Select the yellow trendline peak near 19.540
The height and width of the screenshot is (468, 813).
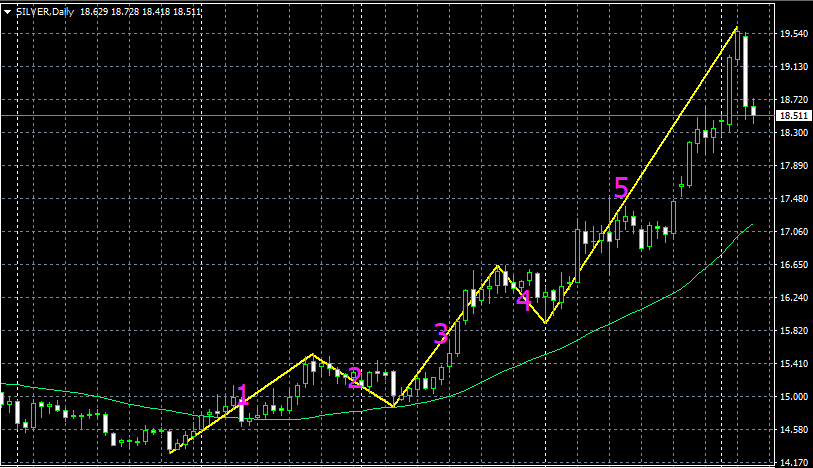pyautogui.click(x=737, y=27)
